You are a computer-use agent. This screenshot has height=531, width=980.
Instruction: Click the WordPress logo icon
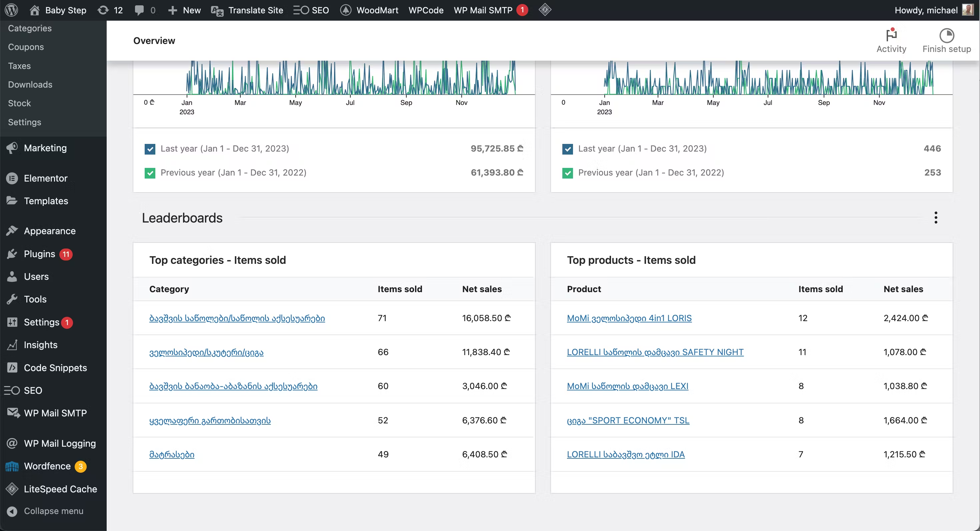tap(11, 10)
